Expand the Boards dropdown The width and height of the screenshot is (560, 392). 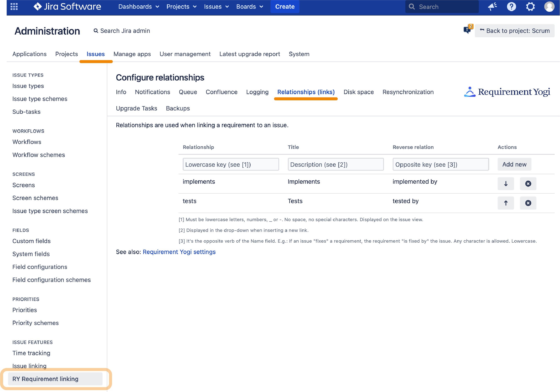250,7
